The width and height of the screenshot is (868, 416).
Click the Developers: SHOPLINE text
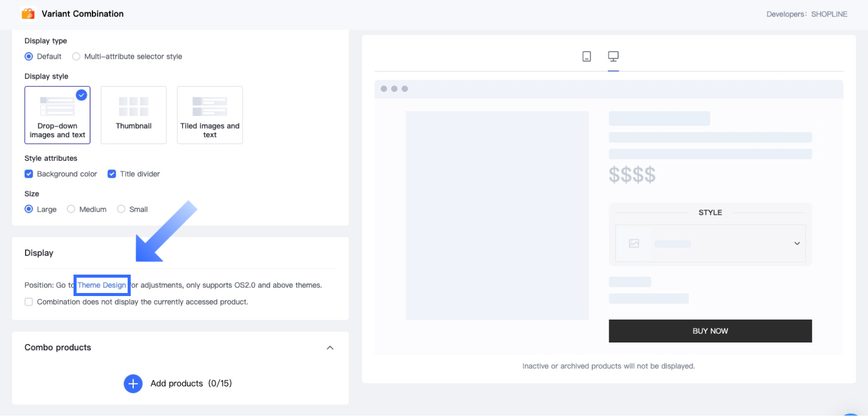point(807,14)
